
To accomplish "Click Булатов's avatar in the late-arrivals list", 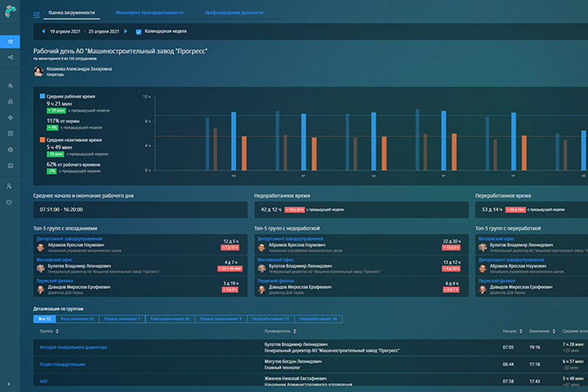I will (40, 268).
